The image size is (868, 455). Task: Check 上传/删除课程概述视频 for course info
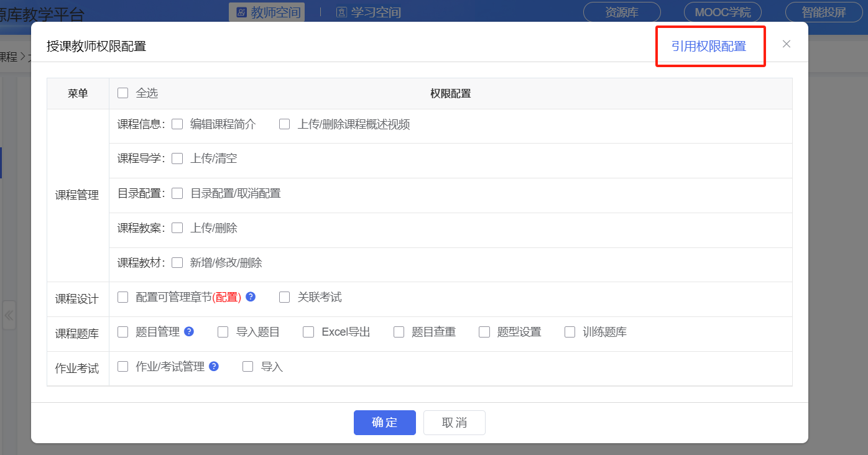click(284, 123)
